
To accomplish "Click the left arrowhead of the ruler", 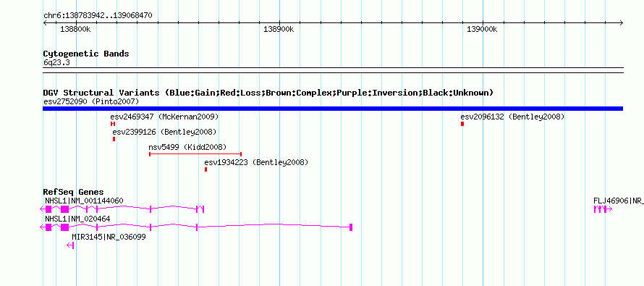I will [45, 23].
